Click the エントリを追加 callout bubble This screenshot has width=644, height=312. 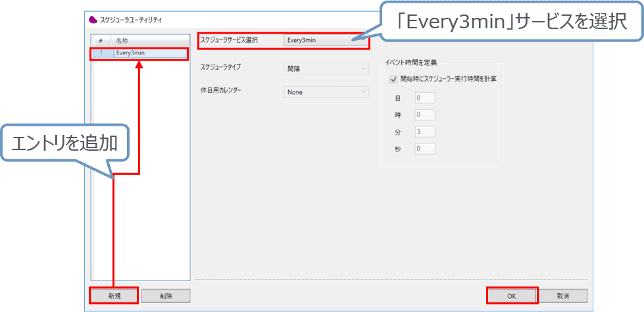point(64,144)
